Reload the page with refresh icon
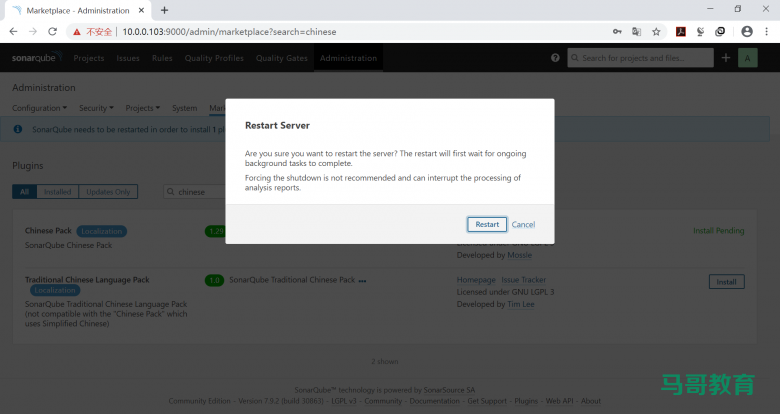Image resolution: width=780 pixels, height=414 pixels. pos(52,31)
